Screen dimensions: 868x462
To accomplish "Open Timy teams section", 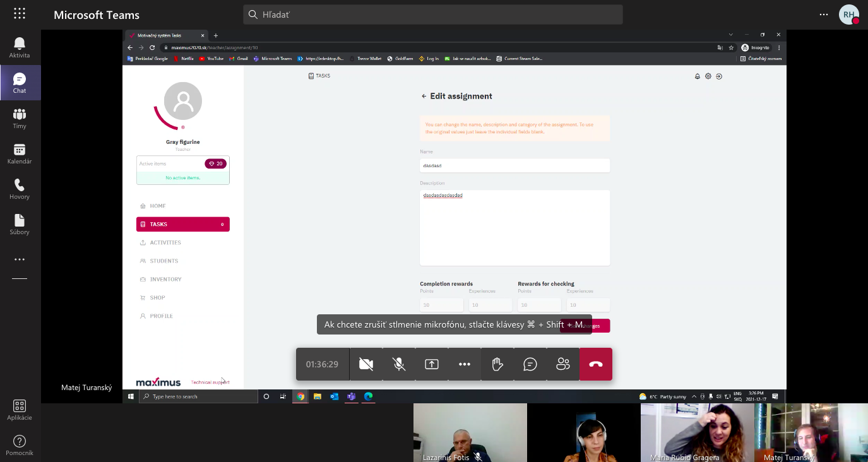I will point(20,118).
